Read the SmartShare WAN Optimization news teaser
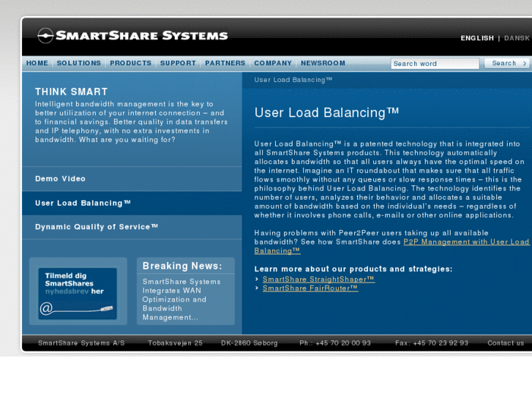Image resolution: width=532 pixels, height=399 pixels. click(181, 299)
